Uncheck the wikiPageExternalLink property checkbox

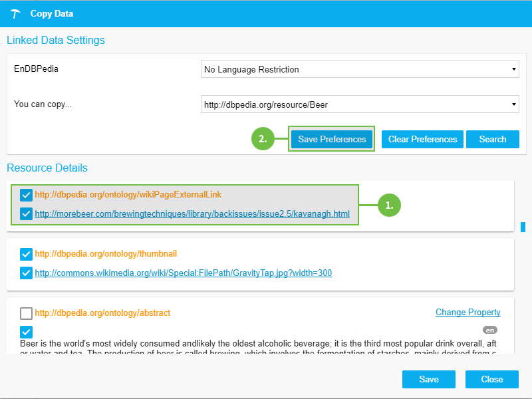coord(26,195)
